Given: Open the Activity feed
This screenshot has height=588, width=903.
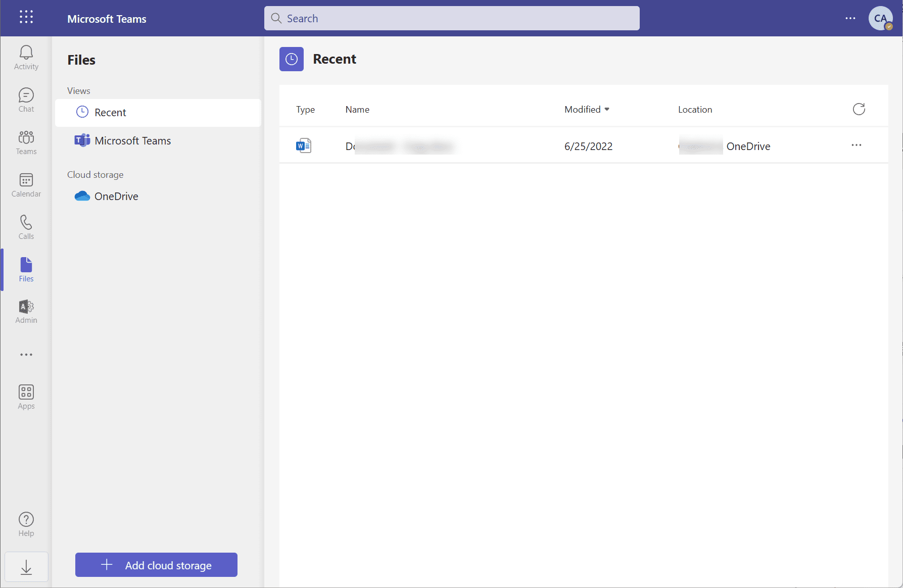Looking at the screenshot, I should [26, 58].
